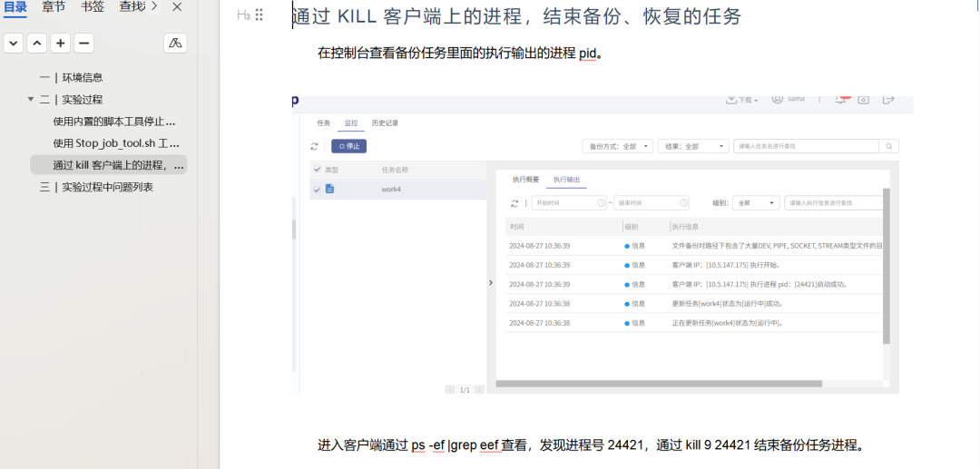Click the horizontal scrollbar under the log
This screenshot has height=469, width=980.
click(659, 384)
